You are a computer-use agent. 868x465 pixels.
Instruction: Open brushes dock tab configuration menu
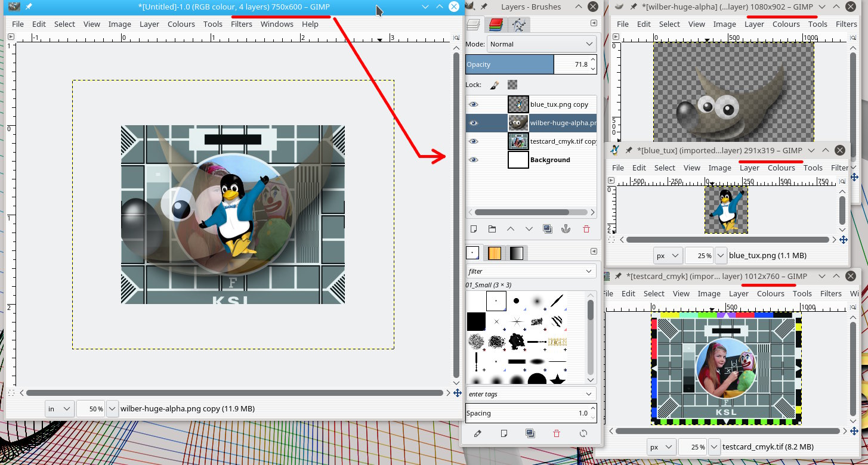point(594,252)
